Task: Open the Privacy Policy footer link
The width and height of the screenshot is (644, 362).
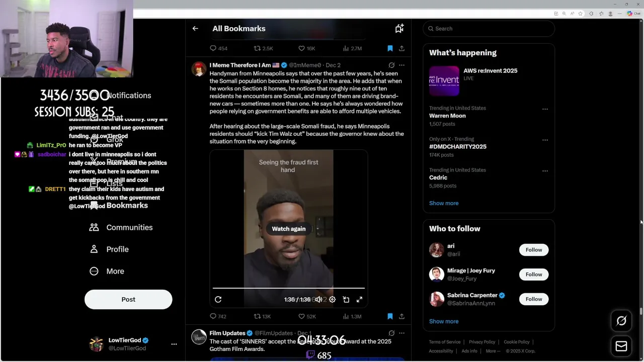Action: [x=482, y=342]
